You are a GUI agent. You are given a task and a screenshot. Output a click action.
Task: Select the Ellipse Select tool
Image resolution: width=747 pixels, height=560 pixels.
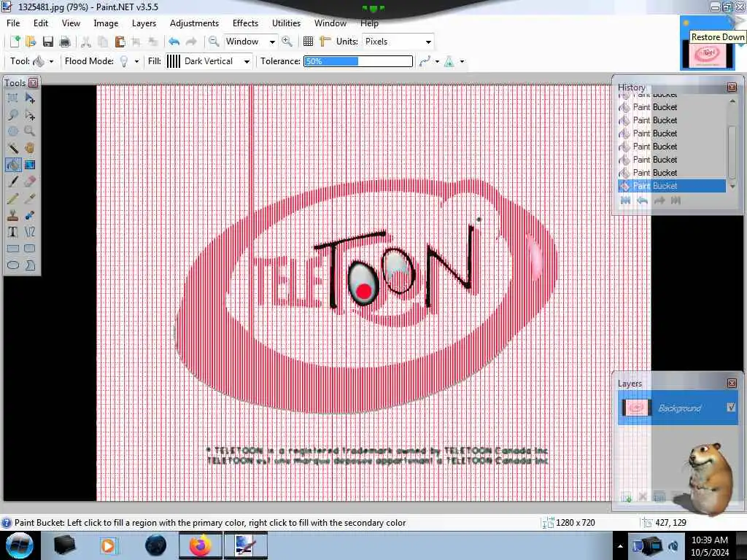point(13,131)
